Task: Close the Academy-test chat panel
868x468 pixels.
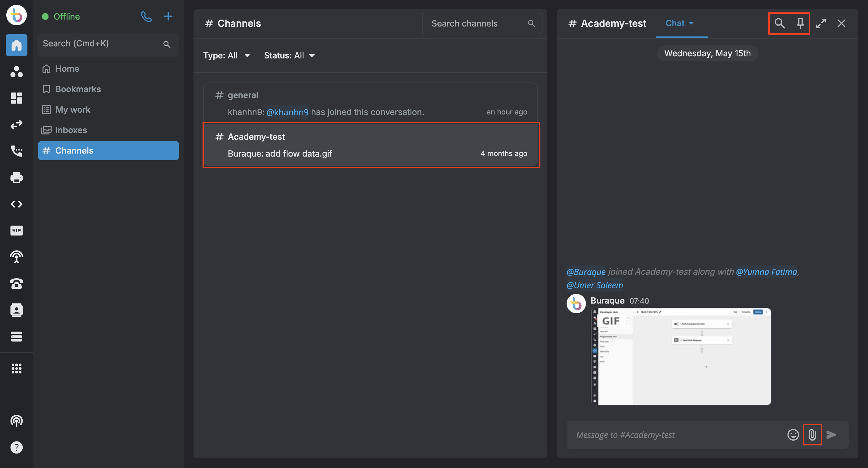Action: (x=841, y=23)
